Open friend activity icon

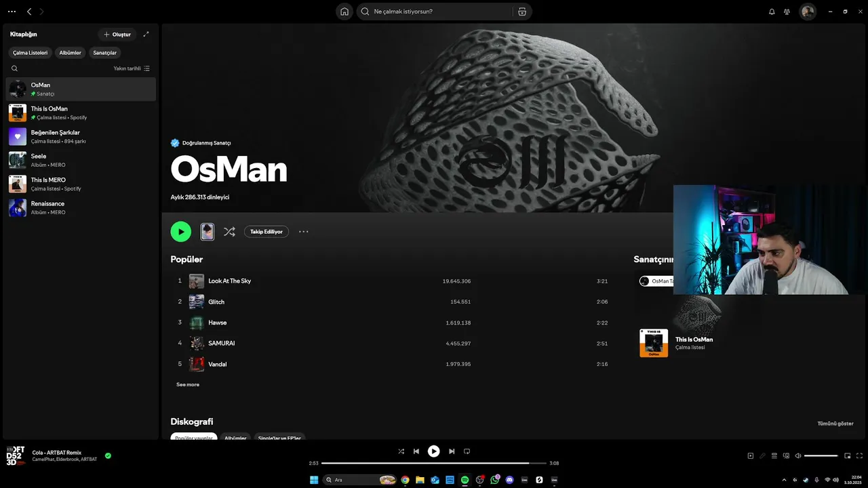[x=787, y=12]
